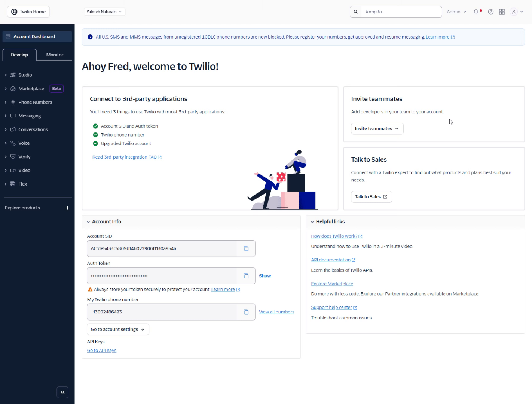This screenshot has height=404, width=532.
Task: Open How does Twilio work link
Action: 337,236
